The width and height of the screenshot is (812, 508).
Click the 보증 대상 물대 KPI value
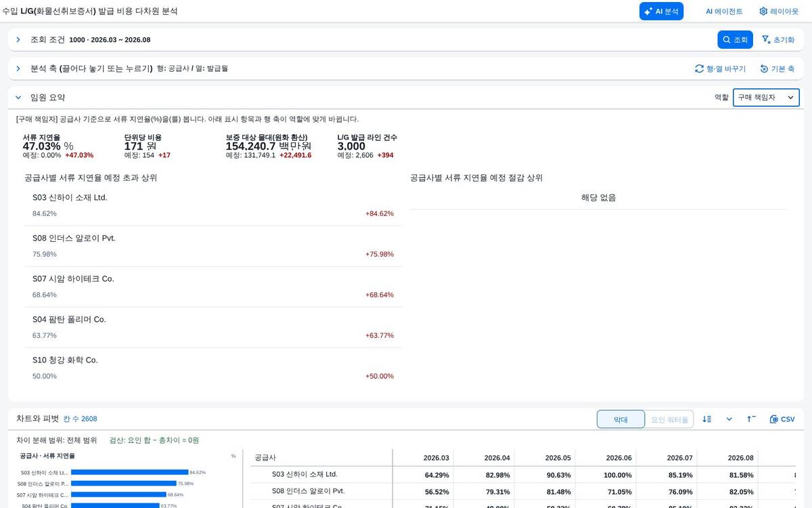coord(269,146)
